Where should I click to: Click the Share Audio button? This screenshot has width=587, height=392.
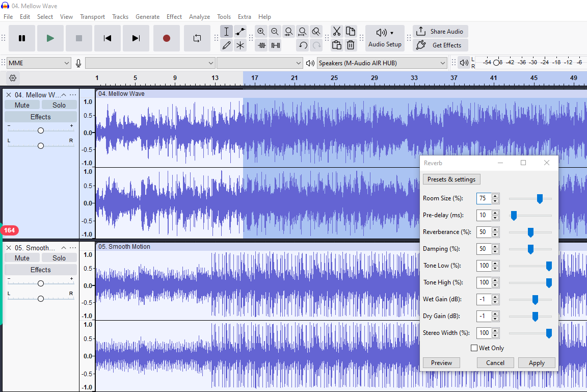[441, 32]
